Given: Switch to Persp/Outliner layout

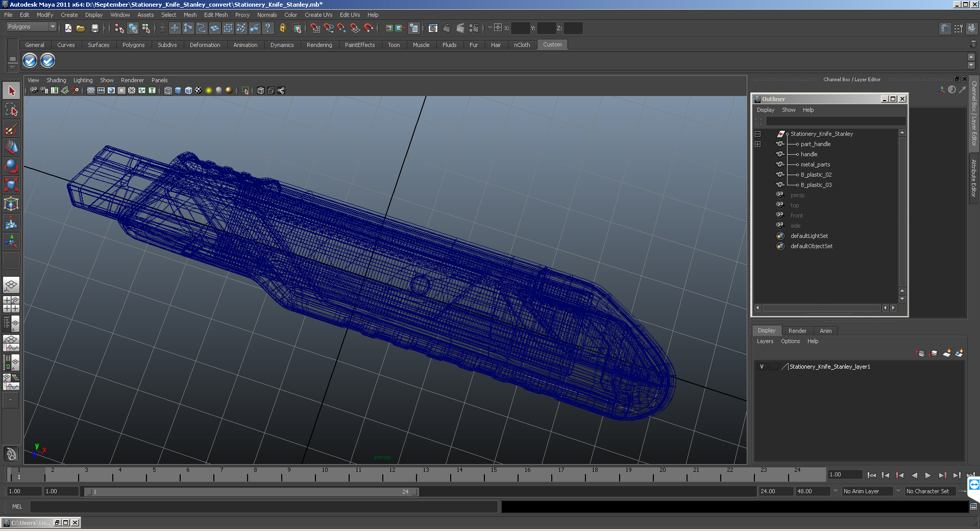Looking at the screenshot, I should 11,324.
